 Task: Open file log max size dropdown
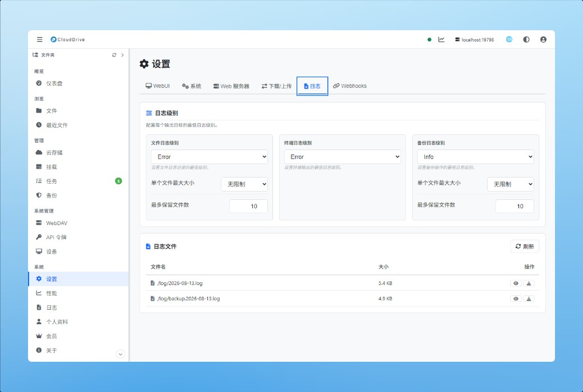pos(244,184)
